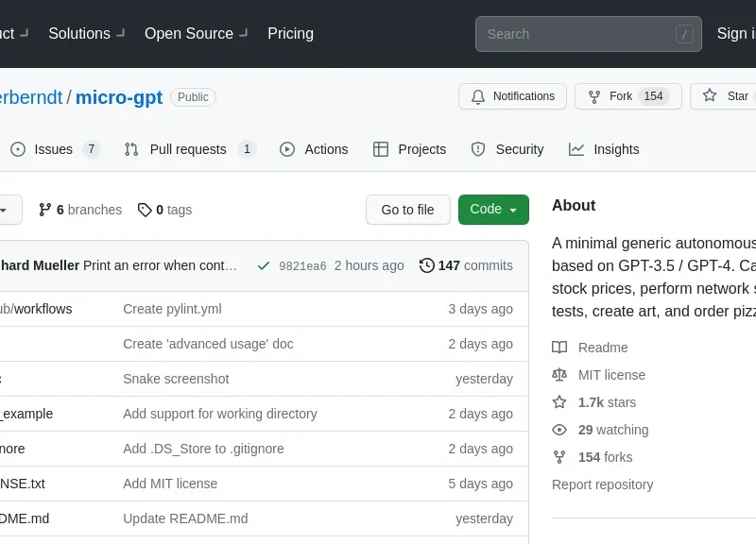Screen dimensions: 756x544
Task: Open the Solutions dropdown menu
Action: (85, 33)
